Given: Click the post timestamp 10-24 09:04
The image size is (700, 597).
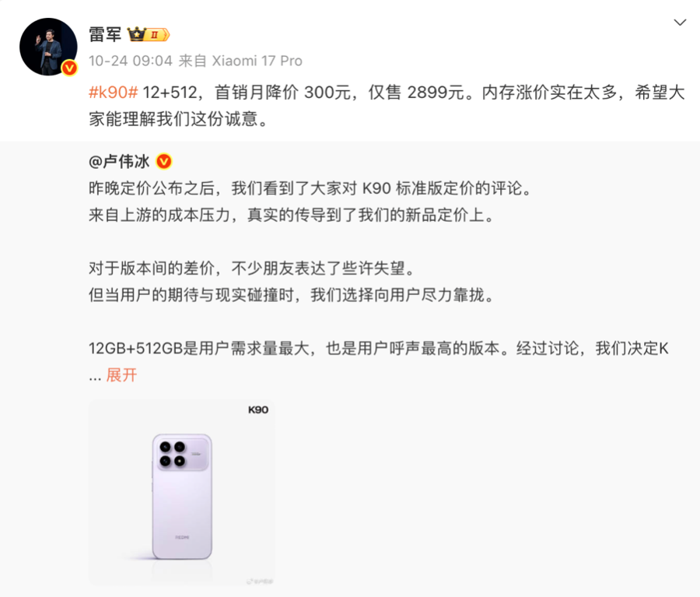Looking at the screenshot, I should 131,61.
